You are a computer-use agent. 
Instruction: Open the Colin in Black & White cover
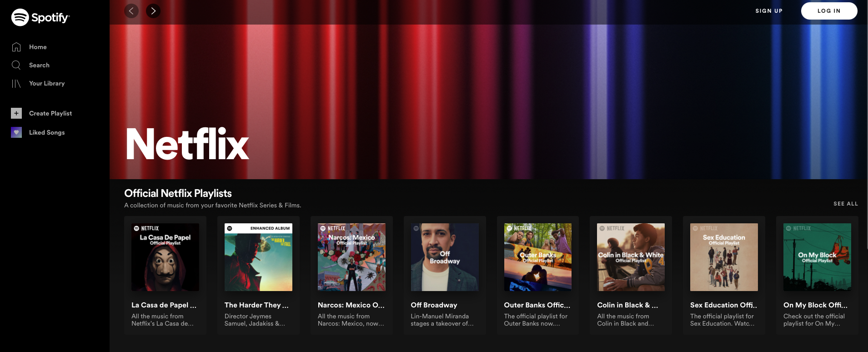tap(631, 257)
